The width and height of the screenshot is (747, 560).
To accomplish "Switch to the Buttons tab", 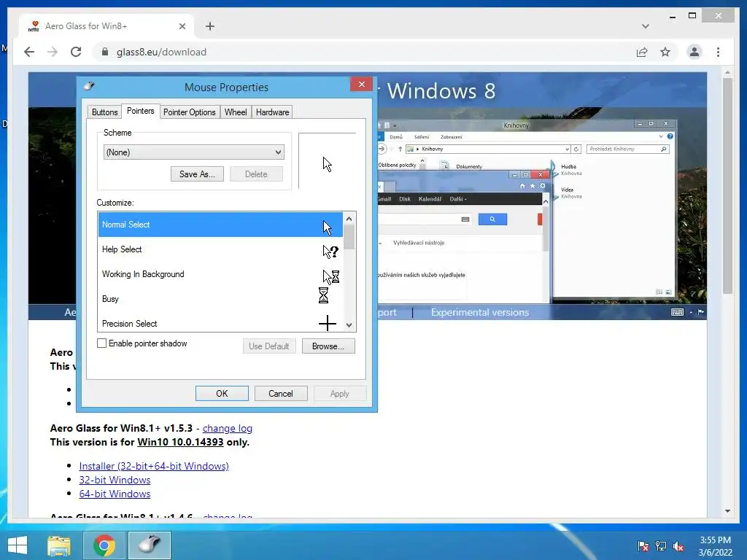I will [x=104, y=112].
